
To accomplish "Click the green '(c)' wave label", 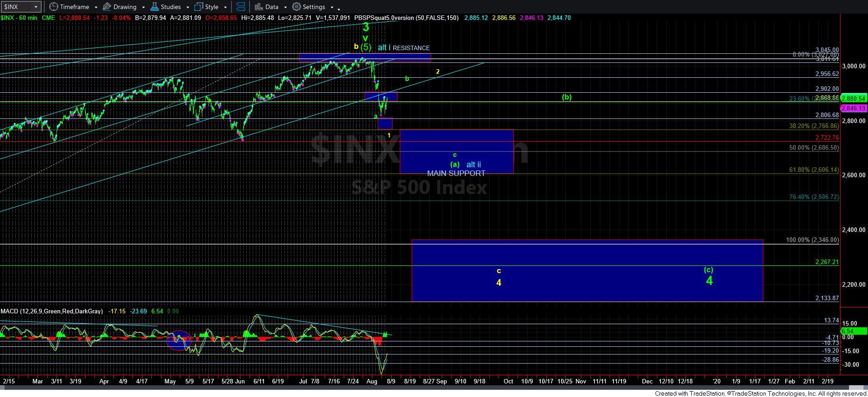I will click(x=708, y=270).
